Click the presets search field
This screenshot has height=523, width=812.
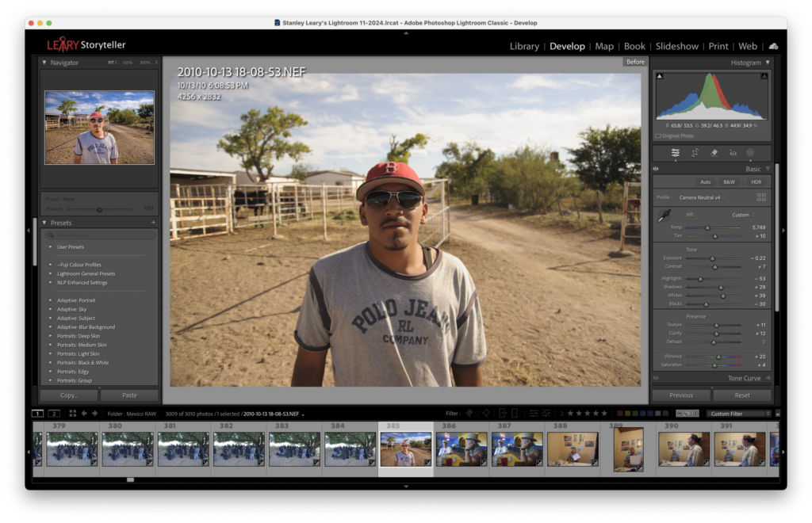pos(101,235)
